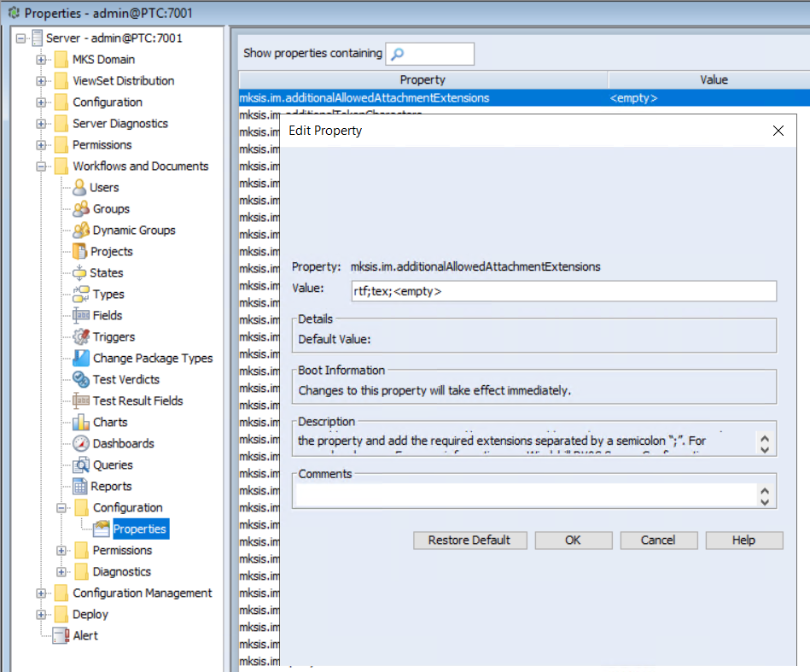Click the Users icon in tree
Viewport: 810px width, 672px height.
tap(80, 188)
